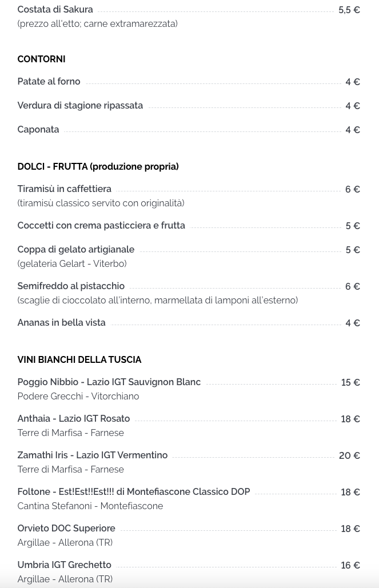Choose Ananas in bella vista
This screenshot has width=379, height=588.
point(62,322)
